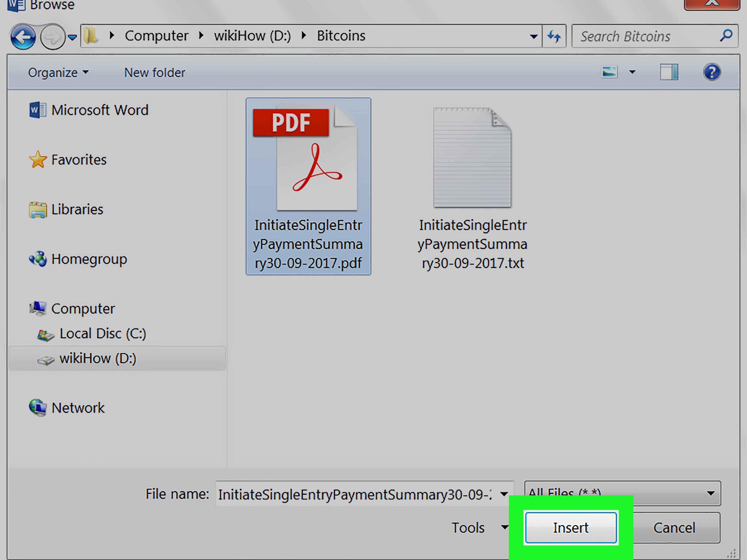
Task: Open Favorites in the sidebar
Action: coord(67,159)
